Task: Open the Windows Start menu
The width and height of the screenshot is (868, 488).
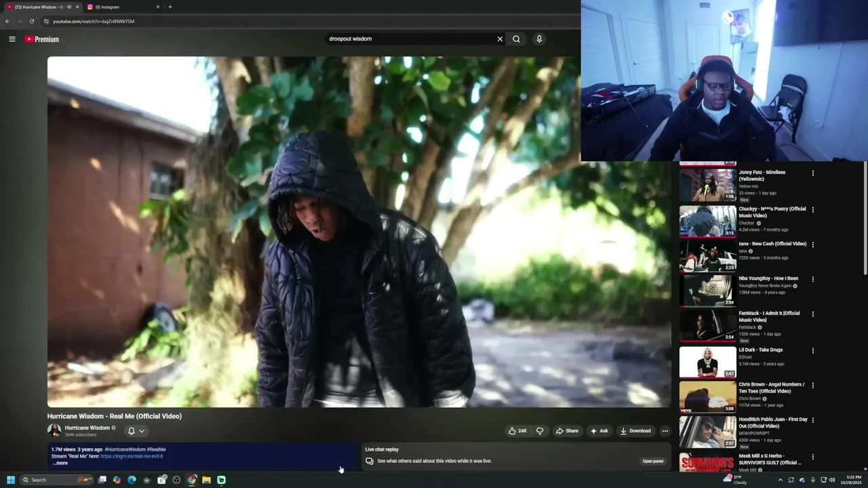Action: pyautogui.click(x=11, y=480)
